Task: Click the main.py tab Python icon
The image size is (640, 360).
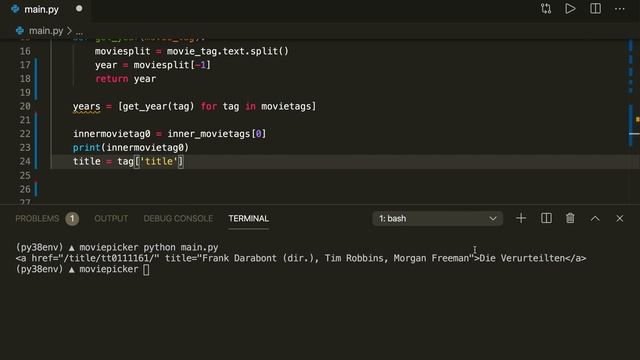Action: [15, 9]
